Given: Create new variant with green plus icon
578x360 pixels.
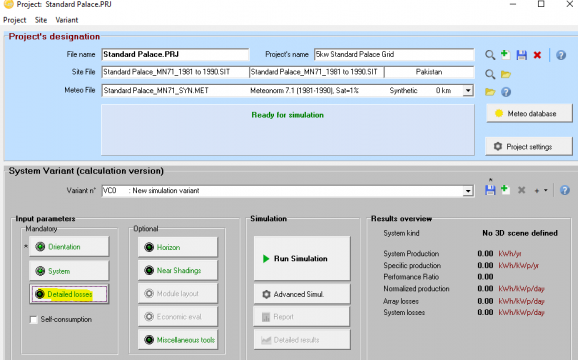Looking at the screenshot, I should click(505, 190).
